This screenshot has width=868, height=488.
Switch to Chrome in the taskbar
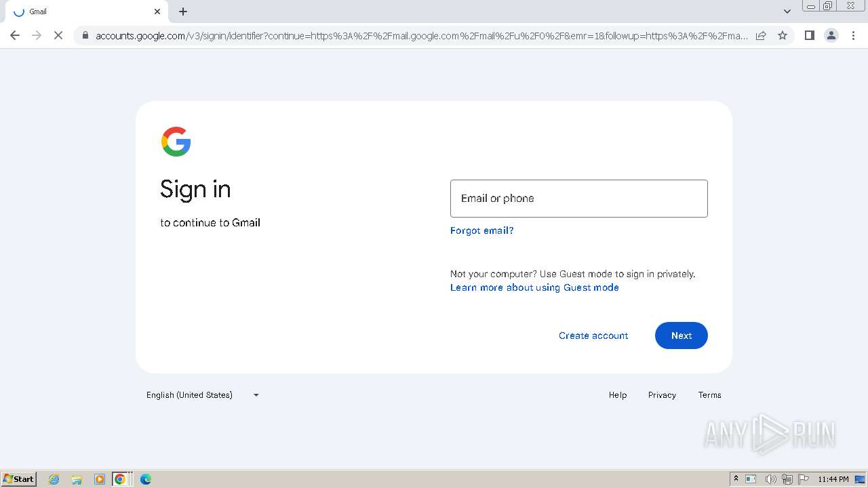(x=120, y=479)
